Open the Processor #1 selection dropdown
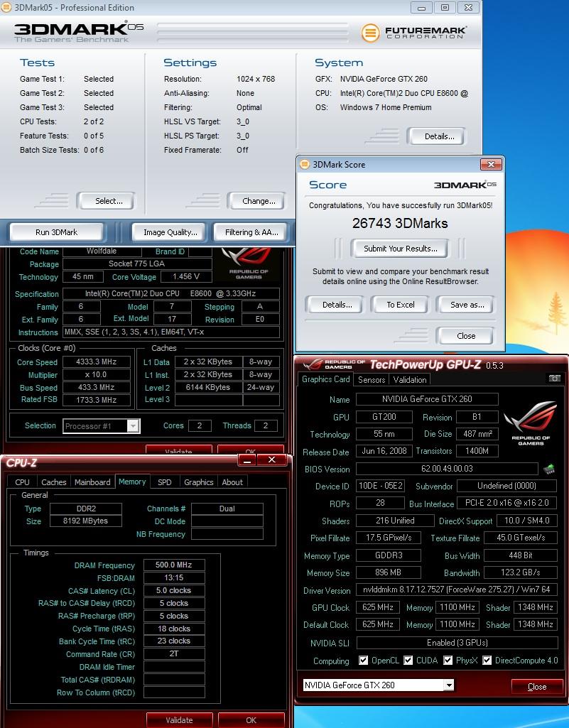Viewport: 569px width, 728px height. coord(102,425)
